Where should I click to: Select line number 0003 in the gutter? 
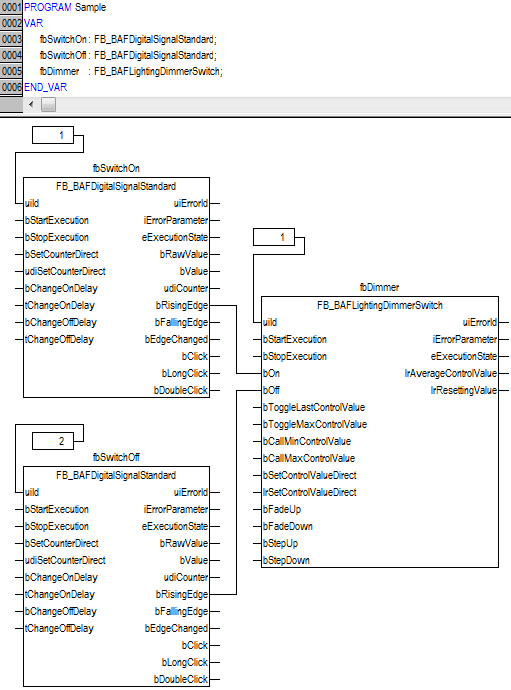11,39
